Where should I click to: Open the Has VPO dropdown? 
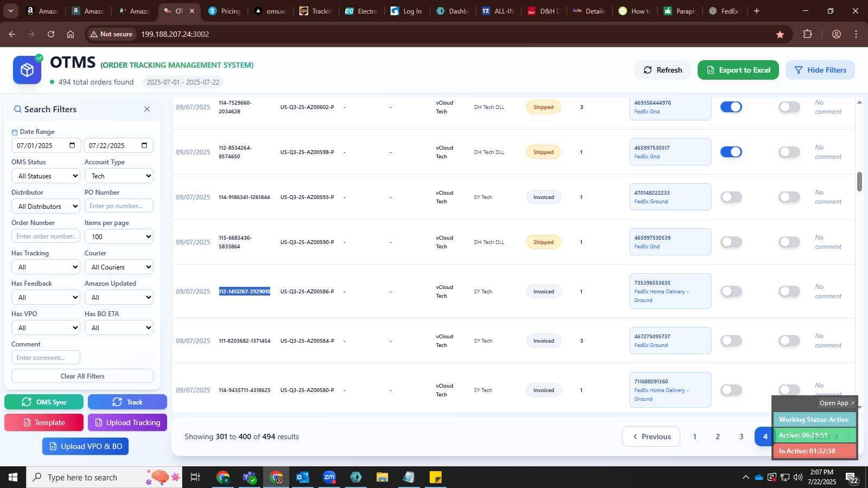46,328
